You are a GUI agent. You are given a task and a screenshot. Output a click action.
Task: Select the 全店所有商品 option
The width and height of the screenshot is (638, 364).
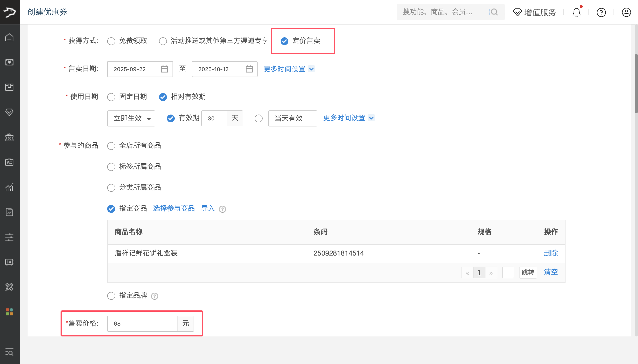coord(111,146)
